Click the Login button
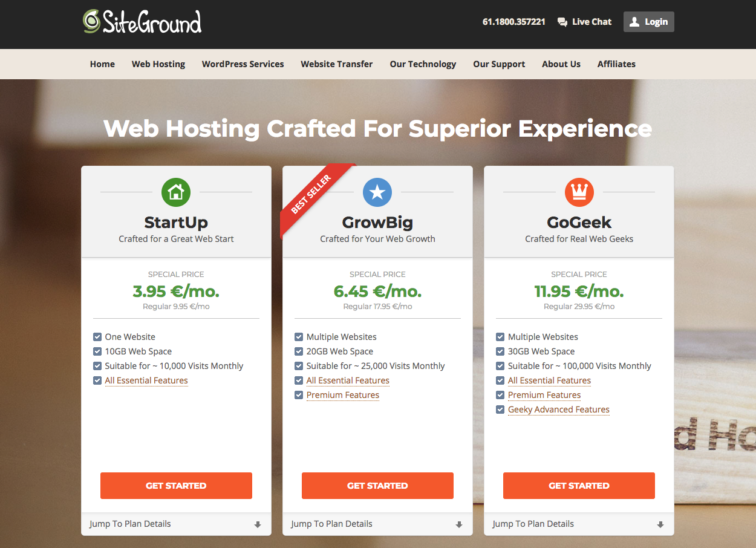The image size is (756, 548). point(648,22)
